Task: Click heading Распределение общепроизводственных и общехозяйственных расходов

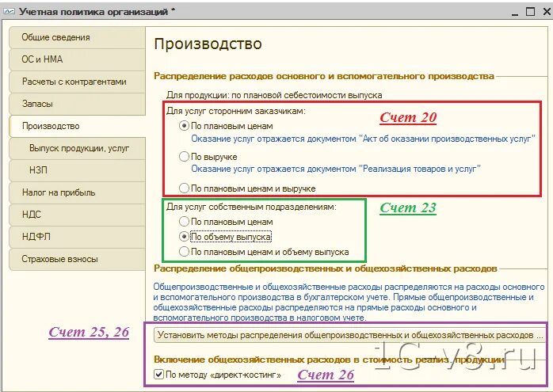Action: pyautogui.click(x=326, y=268)
